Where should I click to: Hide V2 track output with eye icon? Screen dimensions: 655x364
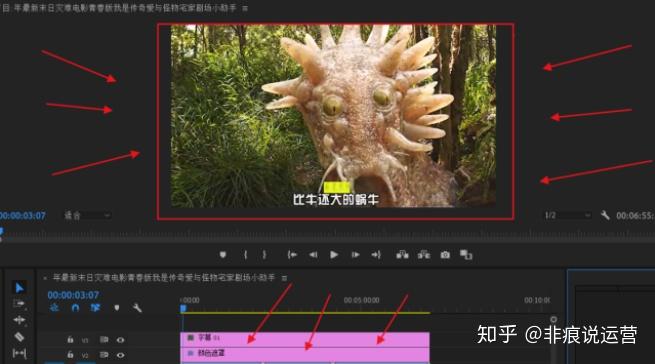(x=120, y=355)
